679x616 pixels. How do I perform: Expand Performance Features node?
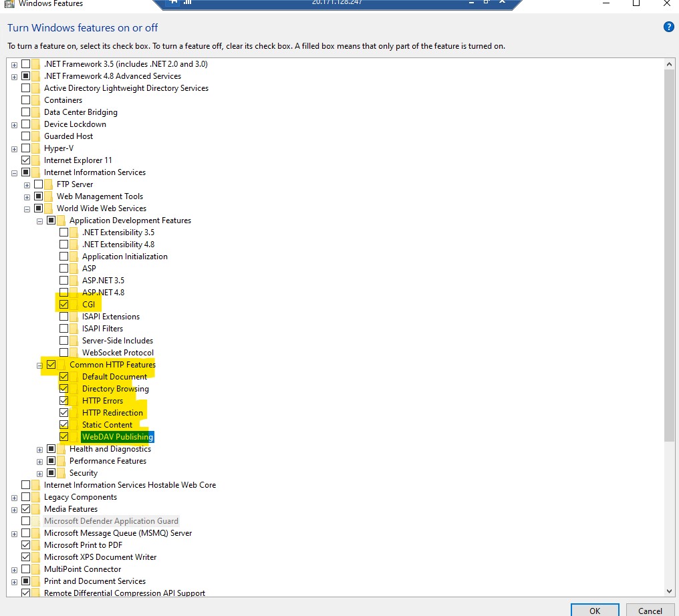(x=39, y=462)
